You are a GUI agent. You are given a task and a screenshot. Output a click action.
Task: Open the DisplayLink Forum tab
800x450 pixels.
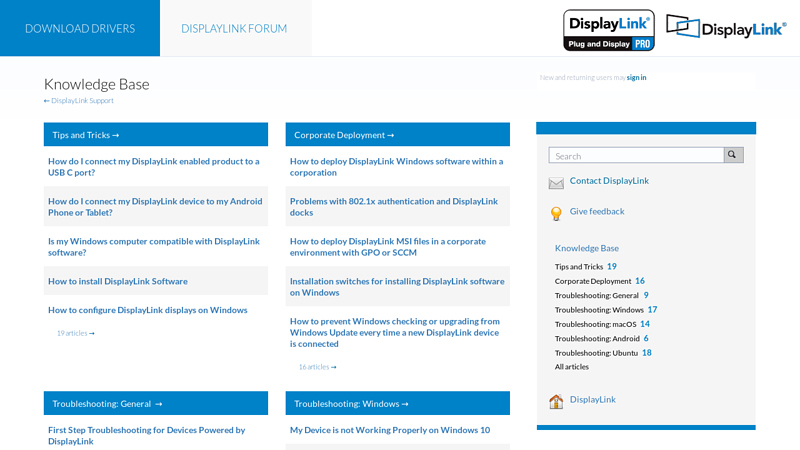point(234,29)
